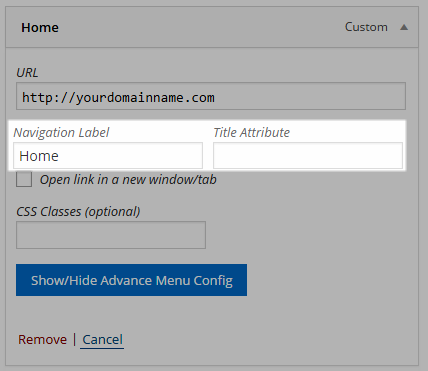The height and width of the screenshot is (371, 428).
Task: Enable the open in new window checkbox
Action: (x=24, y=179)
